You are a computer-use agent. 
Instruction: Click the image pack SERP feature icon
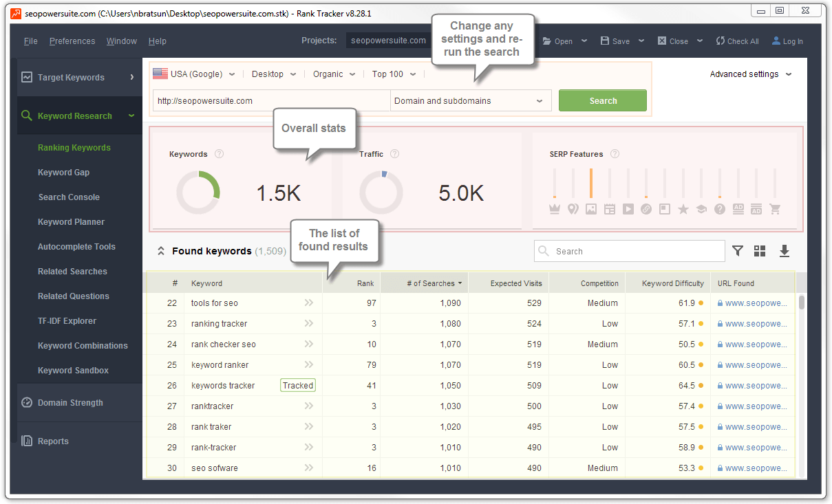coord(591,209)
